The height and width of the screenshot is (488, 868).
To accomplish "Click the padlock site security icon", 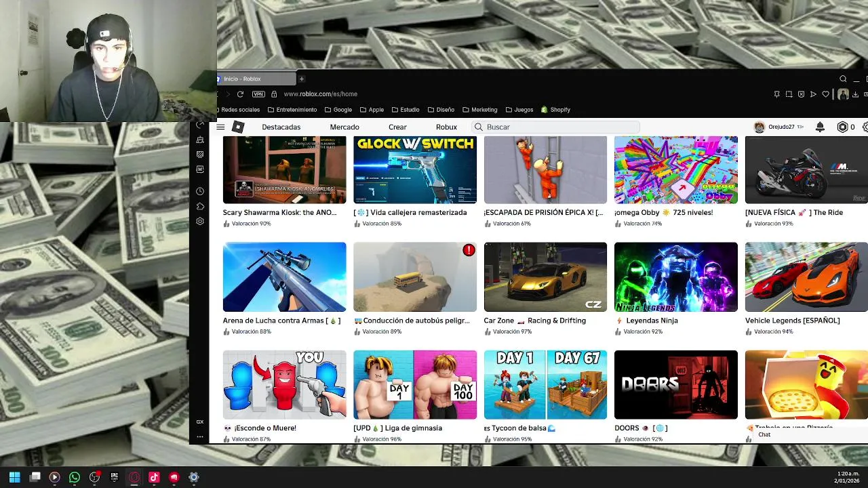I will 274,94.
